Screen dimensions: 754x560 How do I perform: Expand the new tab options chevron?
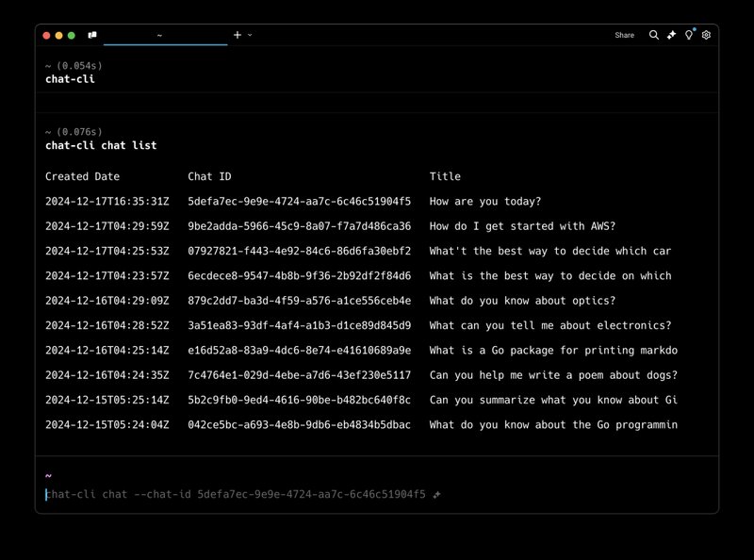(250, 35)
